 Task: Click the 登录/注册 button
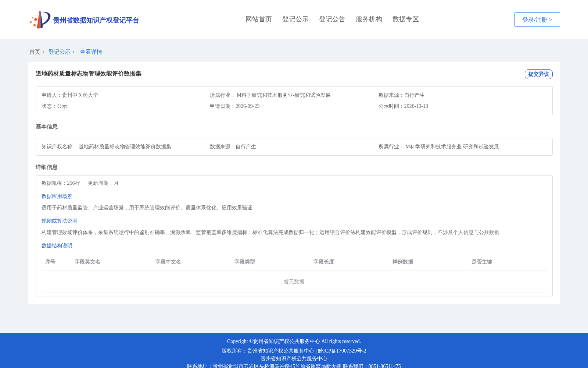point(537,20)
